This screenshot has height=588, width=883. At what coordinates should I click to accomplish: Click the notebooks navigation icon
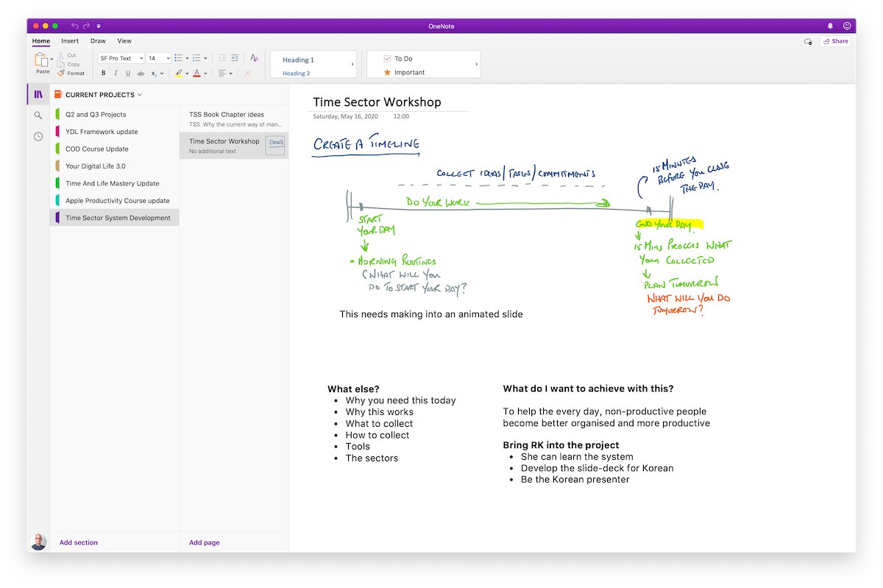[x=38, y=94]
